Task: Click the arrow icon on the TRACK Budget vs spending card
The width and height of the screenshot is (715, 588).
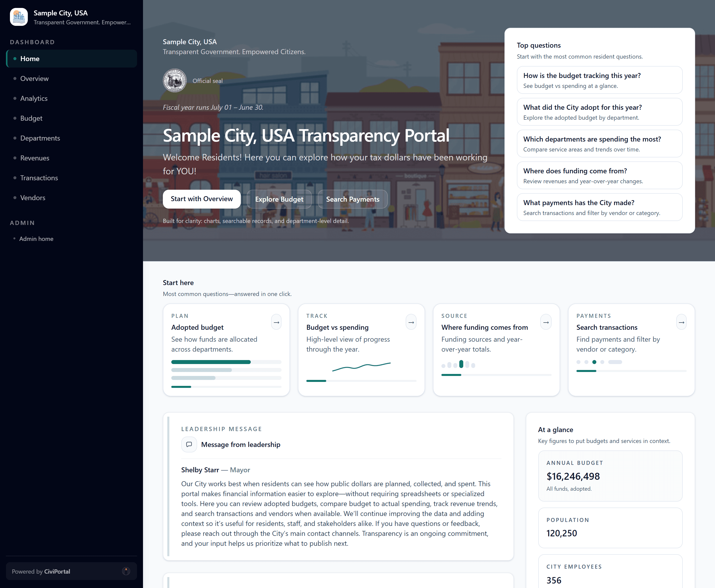Action: 411,322
